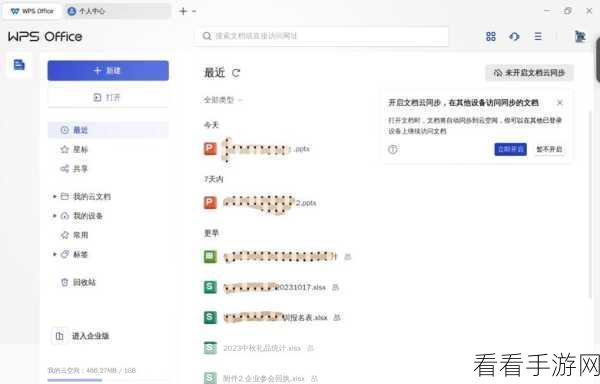Expand the 我的设备 tree node
The height and width of the screenshot is (384, 600).
pyautogui.click(x=54, y=216)
